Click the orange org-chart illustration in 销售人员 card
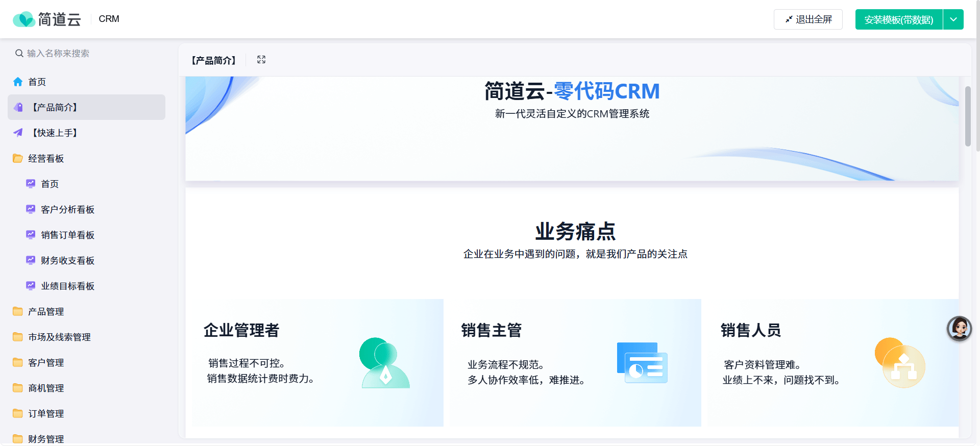The image size is (980, 446). pos(900,363)
